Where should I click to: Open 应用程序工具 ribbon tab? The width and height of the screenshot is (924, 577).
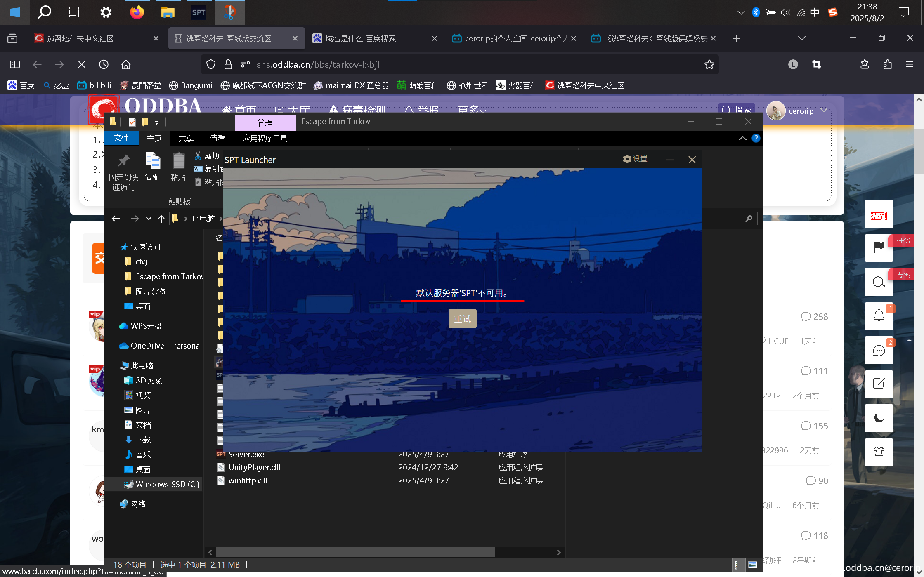tap(265, 138)
